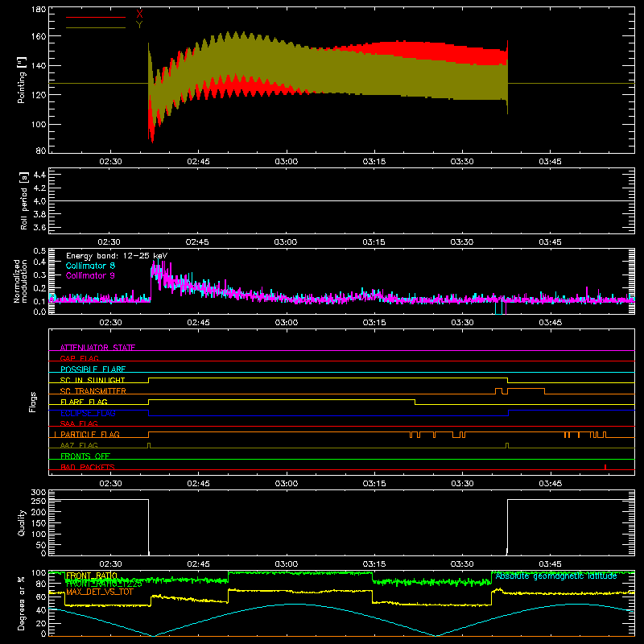Click the 03:45 label under Pointing plot
Viewport: 644px width, 644px height.
click(550, 162)
